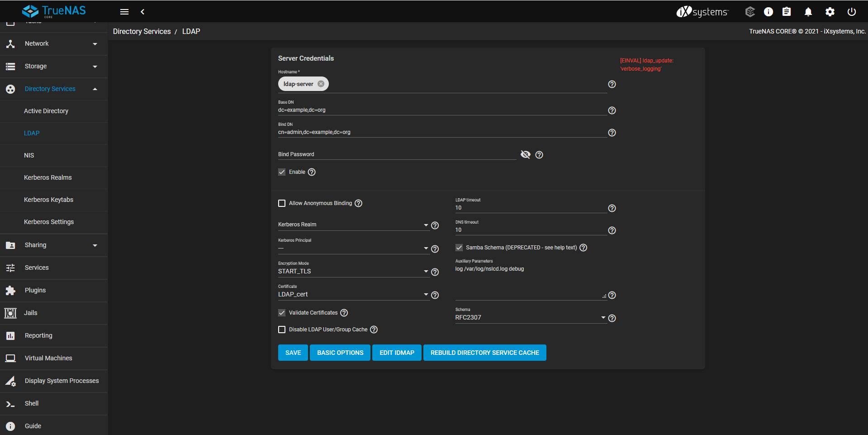The height and width of the screenshot is (435, 868).
Task: Open Jails in the sidebar
Action: [54, 313]
